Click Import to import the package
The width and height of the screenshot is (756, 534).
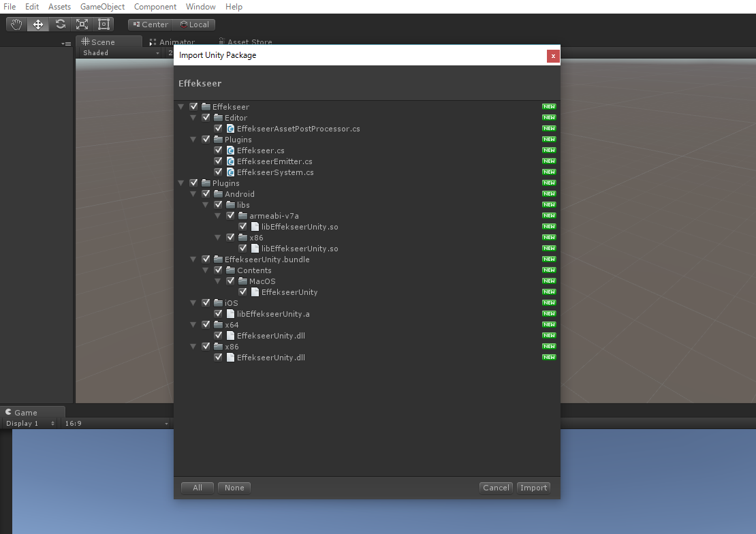533,487
